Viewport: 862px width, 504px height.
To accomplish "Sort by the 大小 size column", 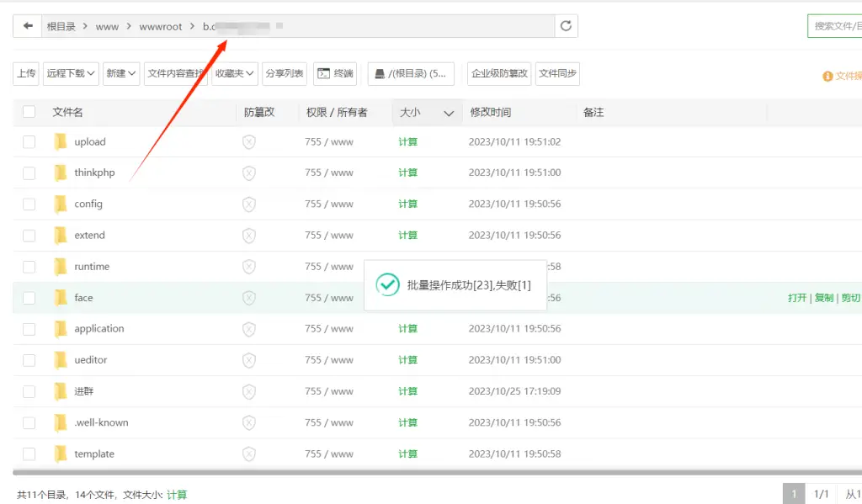I will click(426, 113).
